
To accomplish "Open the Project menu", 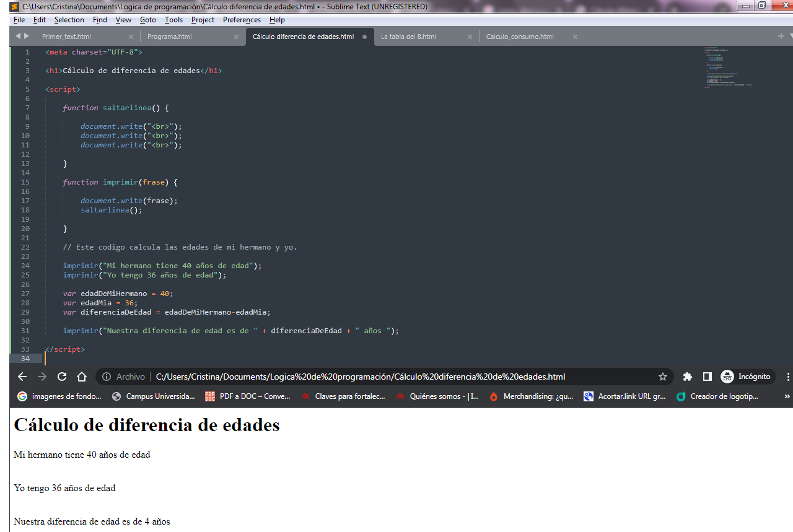I will pos(203,20).
